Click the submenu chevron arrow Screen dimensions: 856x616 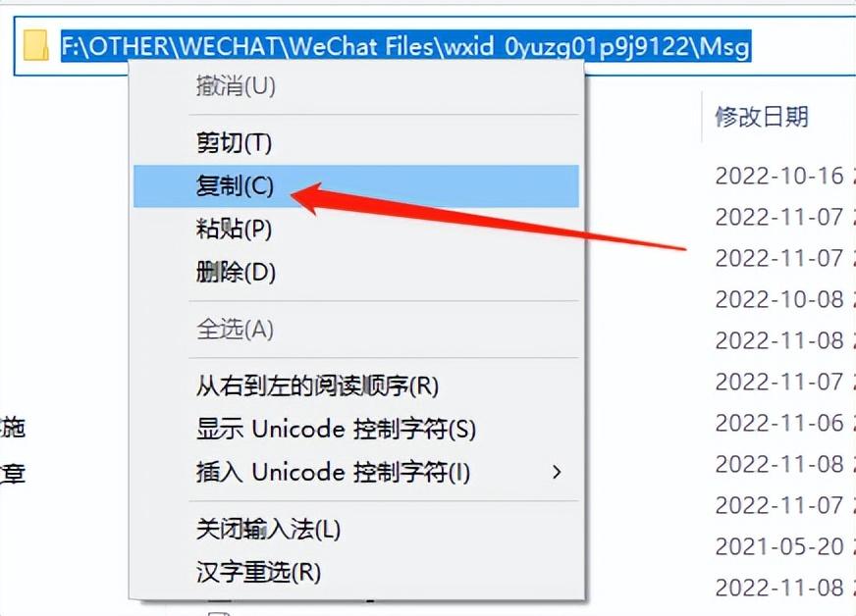point(557,472)
